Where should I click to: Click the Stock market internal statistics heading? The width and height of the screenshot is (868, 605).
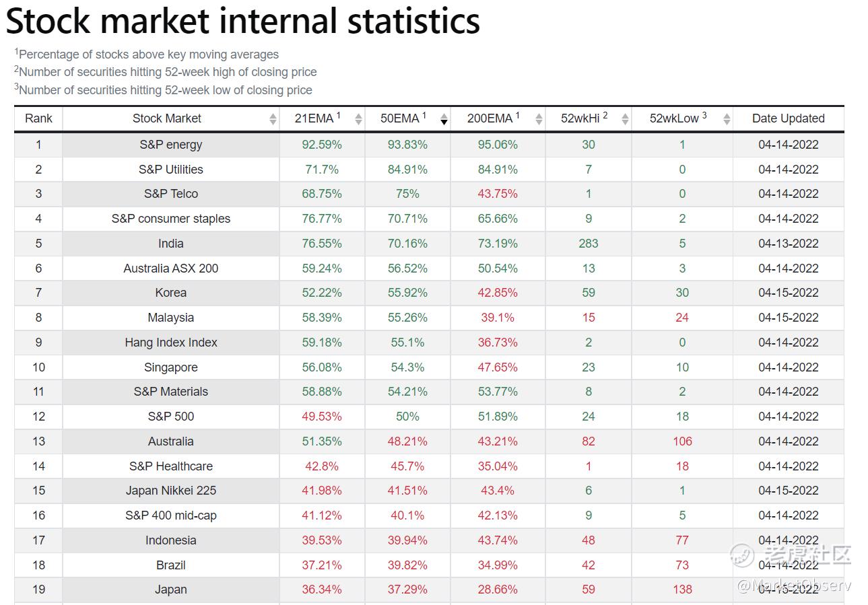click(x=243, y=21)
